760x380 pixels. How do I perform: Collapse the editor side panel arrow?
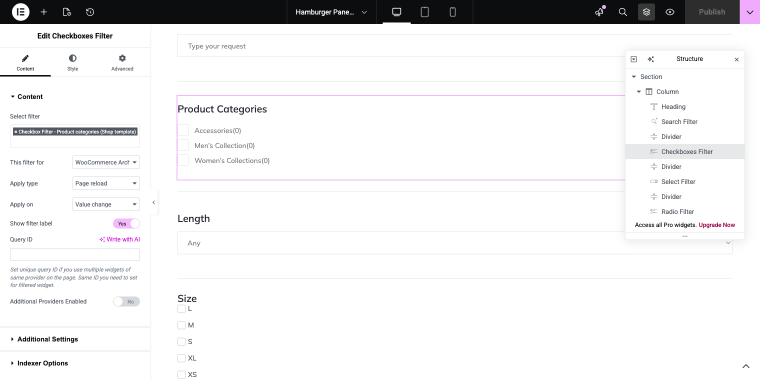click(154, 203)
